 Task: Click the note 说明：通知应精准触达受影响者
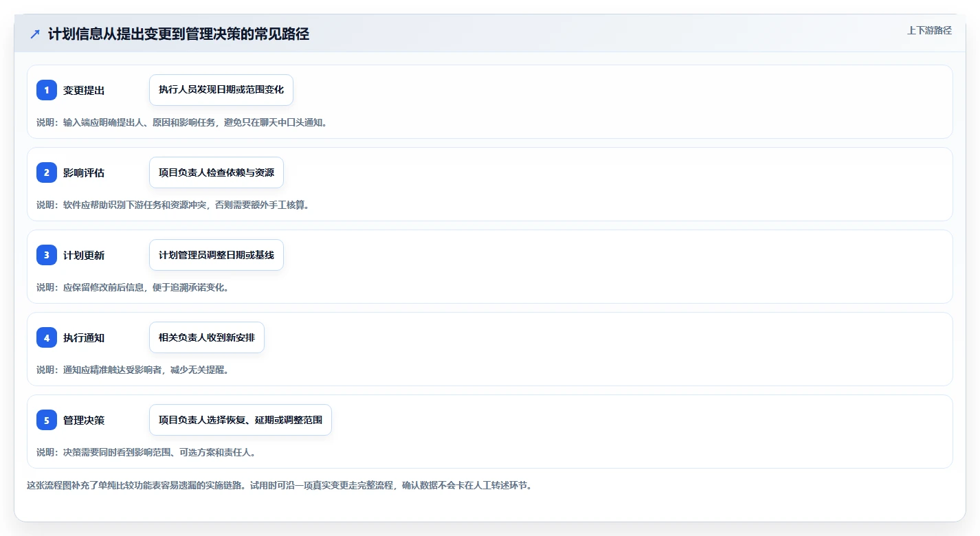[x=132, y=370]
